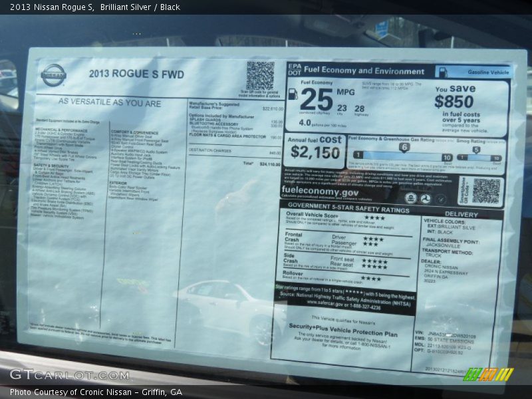This screenshot has height=399, width=532.
Task: Click the Smog Rating scale bar
Action: click(x=479, y=158)
